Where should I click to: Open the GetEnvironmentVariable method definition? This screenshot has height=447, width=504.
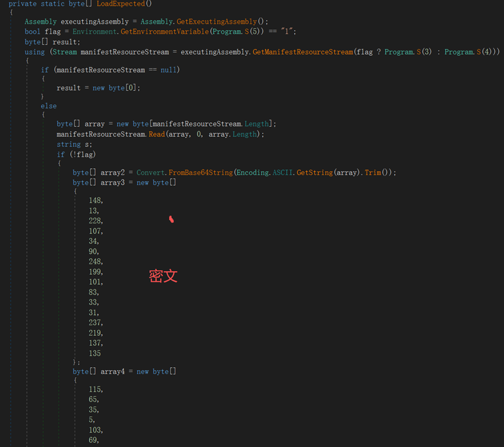(164, 31)
